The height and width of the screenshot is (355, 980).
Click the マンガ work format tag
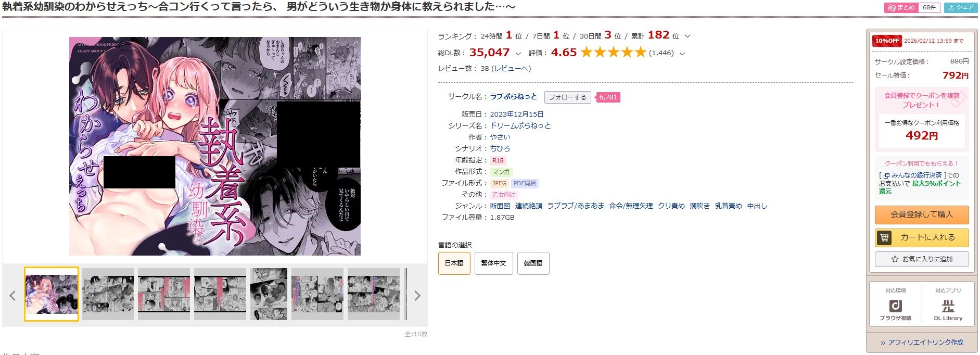[x=502, y=172]
